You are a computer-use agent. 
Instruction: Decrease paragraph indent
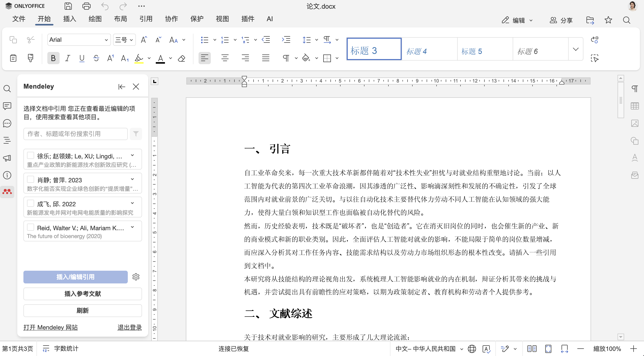click(x=266, y=40)
